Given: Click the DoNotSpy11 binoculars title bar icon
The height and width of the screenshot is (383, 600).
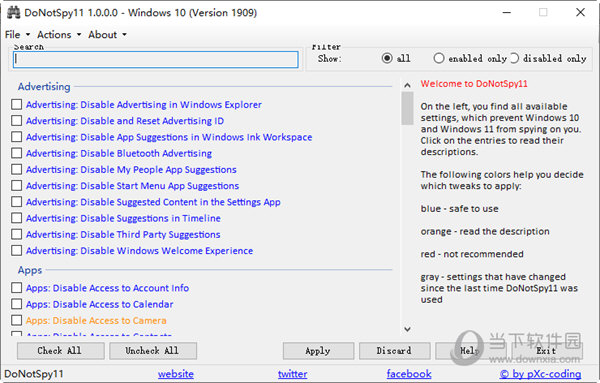Looking at the screenshot, I should point(13,13).
